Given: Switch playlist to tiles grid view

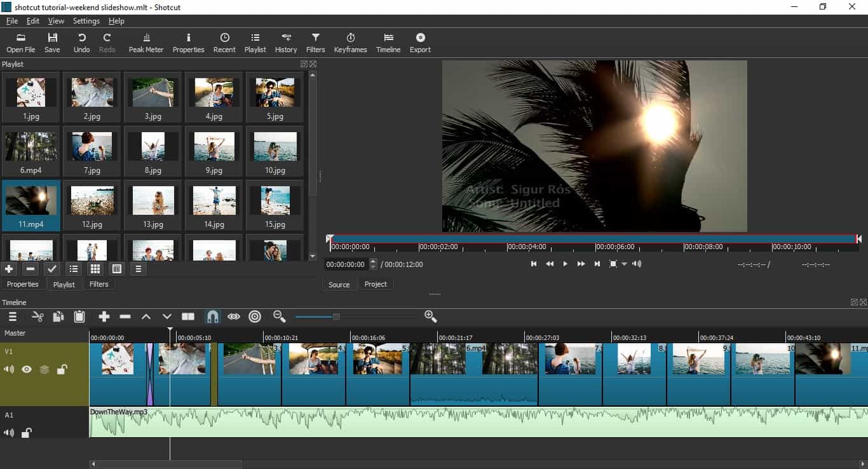Looking at the screenshot, I should point(95,269).
